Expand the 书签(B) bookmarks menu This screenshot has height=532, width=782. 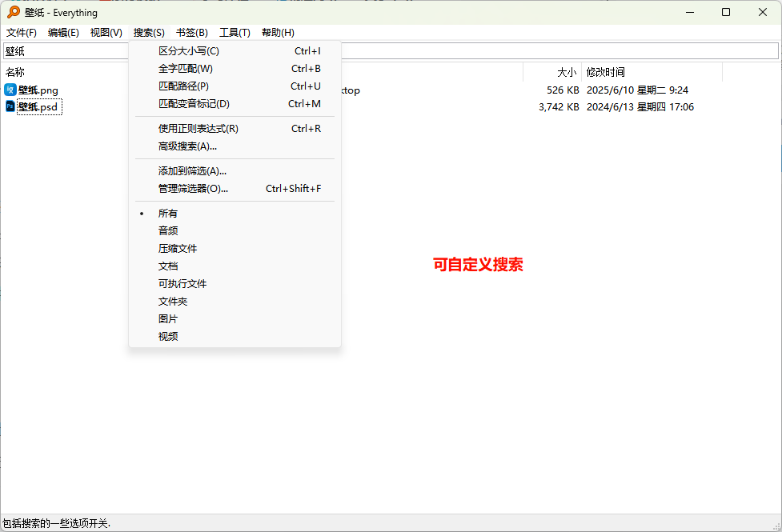[192, 33]
